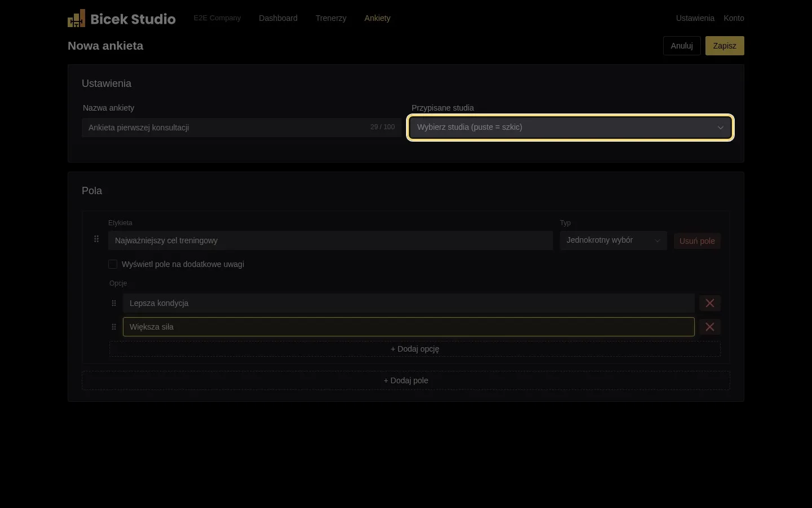Grab the drag handle of the Najważniejszy cel treningowy field
The width and height of the screenshot is (812, 508).
[96, 239]
